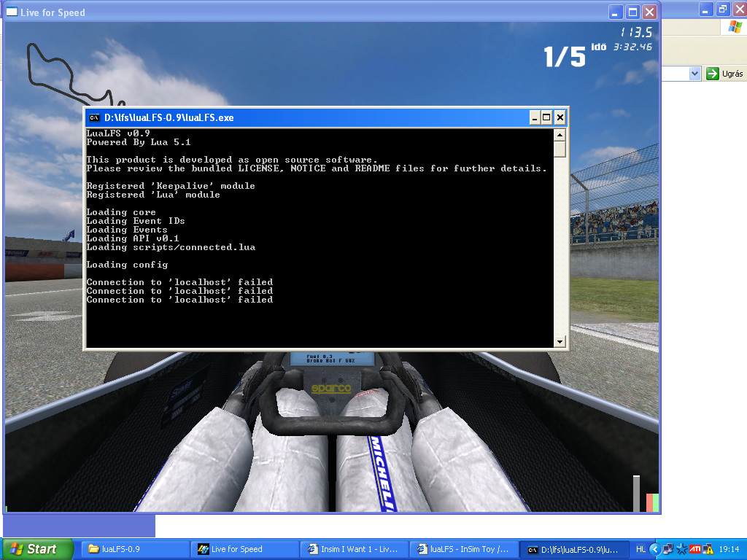Image resolution: width=747 pixels, height=560 pixels.
Task: Click the luaLFS.exe console title bar text
Action: point(169,117)
